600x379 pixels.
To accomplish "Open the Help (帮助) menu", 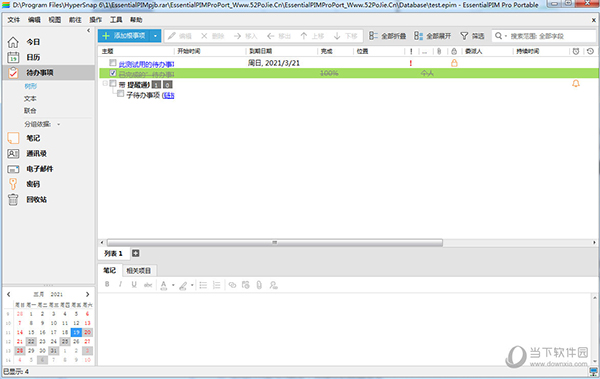I will tap(136, 20).
